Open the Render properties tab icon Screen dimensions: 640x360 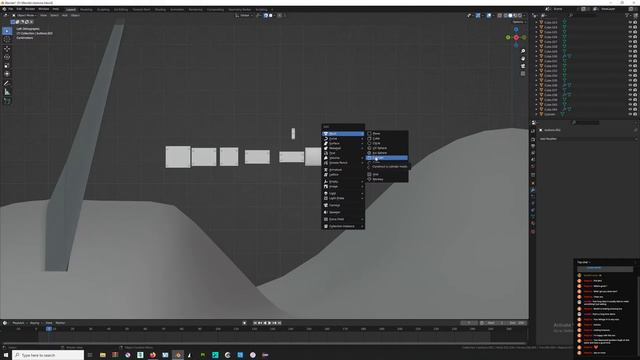533,139
